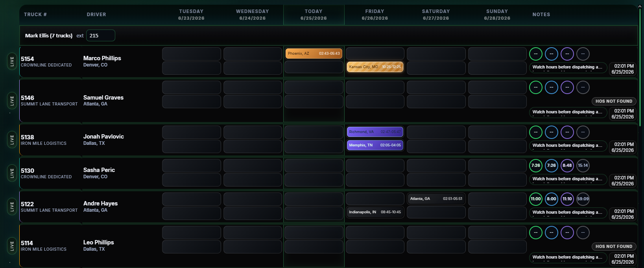
Task: Open the note in Andre Hayes row
Action: pyautogui.click(x=568, y=213)
